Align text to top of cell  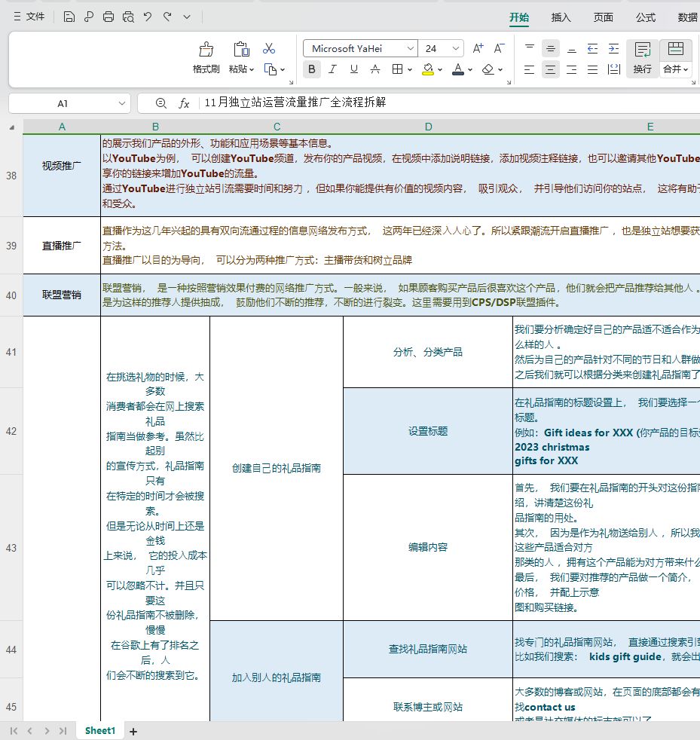pyautogui.click(x=530, y=48)
